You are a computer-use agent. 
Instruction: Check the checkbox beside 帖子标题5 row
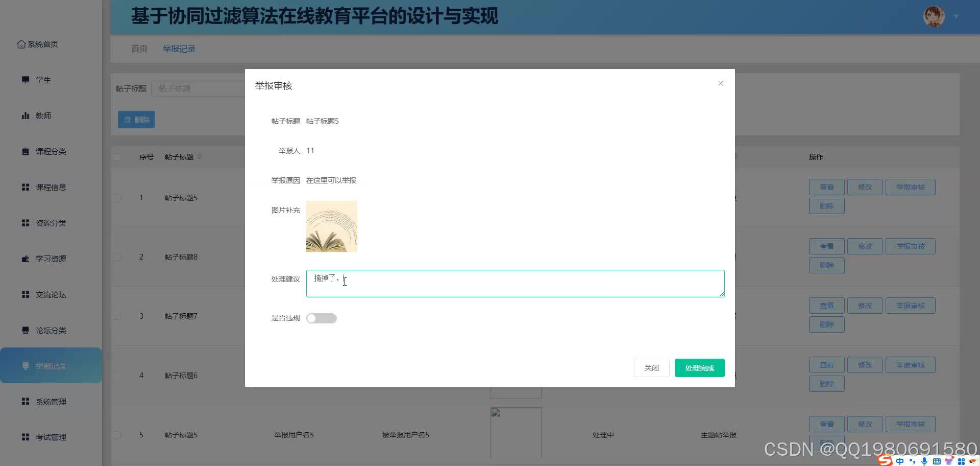(117, 198)
